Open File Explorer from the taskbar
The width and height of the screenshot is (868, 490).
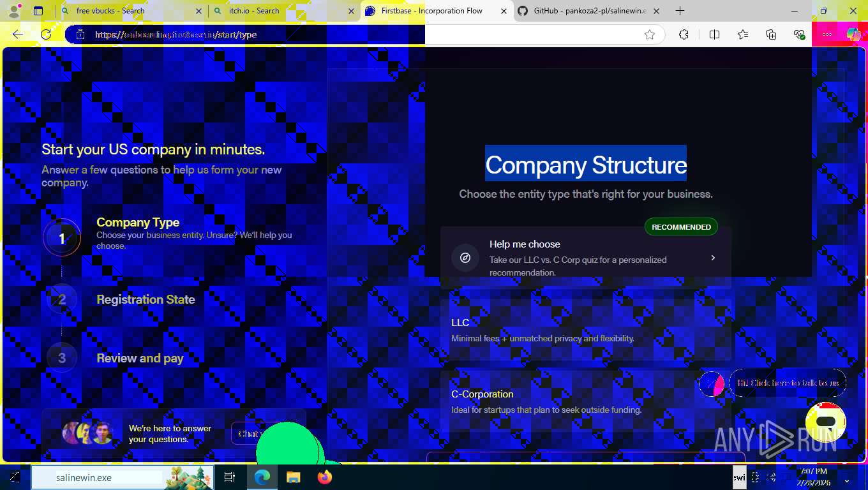pyautogui.click(x=293, y=477)
